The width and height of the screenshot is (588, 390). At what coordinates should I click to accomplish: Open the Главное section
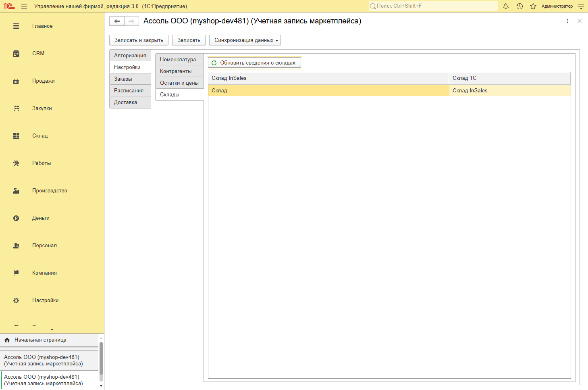42,26
